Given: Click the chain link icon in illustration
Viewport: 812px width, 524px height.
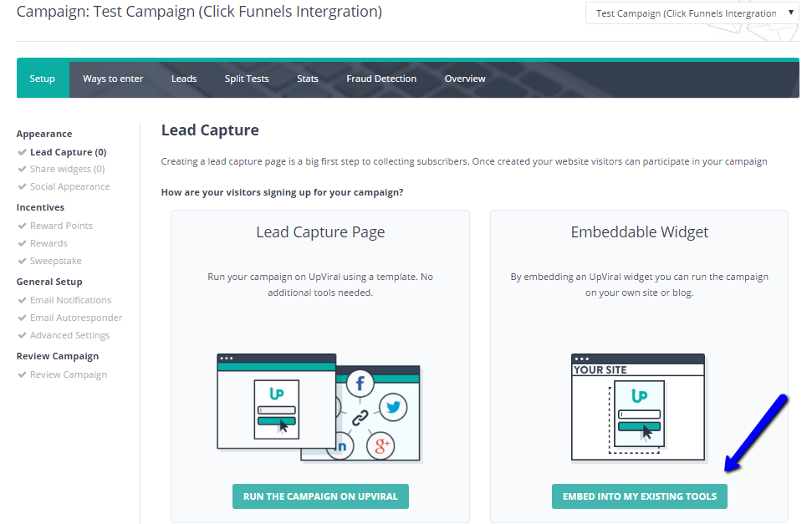Looking at the screenshot, I should tap(360, 417).
